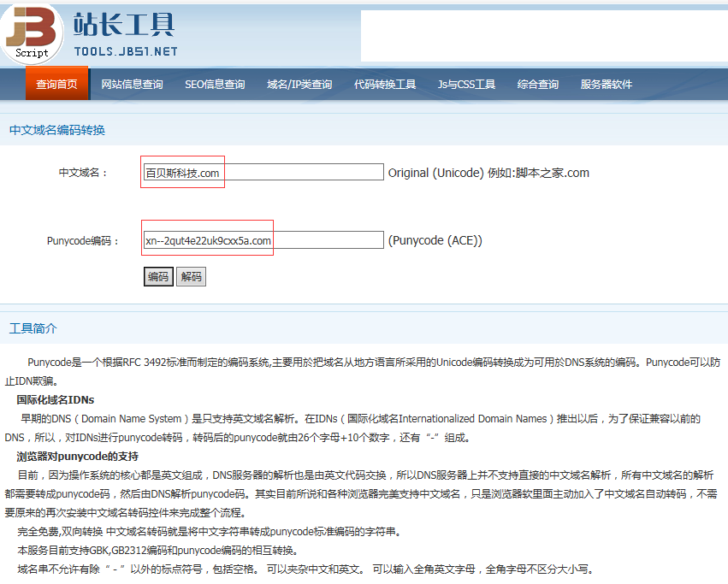Select 服务器软件 in the navigation bar
Screen dimensions: 728x584
click(x=607, y=85)
